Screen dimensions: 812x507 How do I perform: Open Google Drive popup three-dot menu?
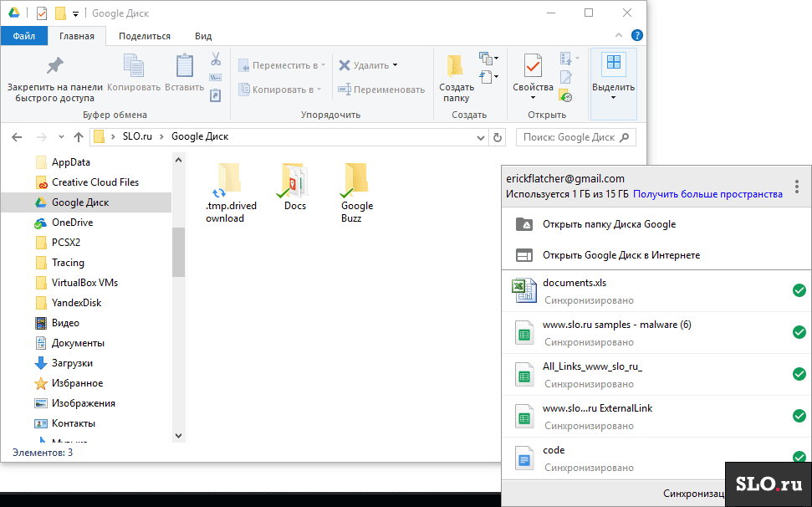pos(796,187)
